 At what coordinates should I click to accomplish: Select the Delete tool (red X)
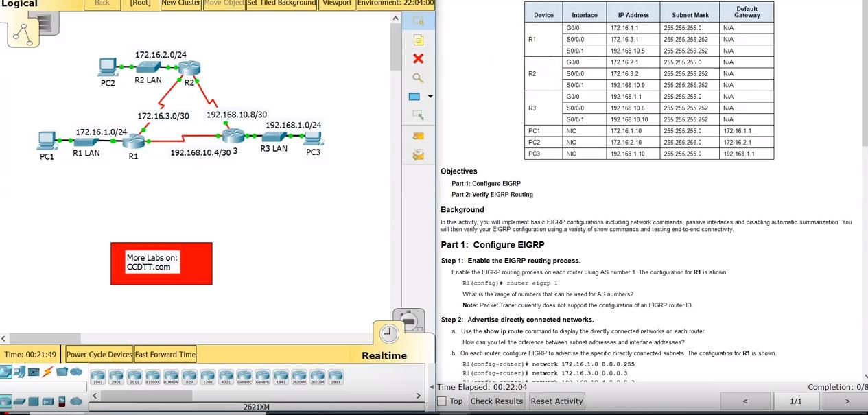(418, 59)
